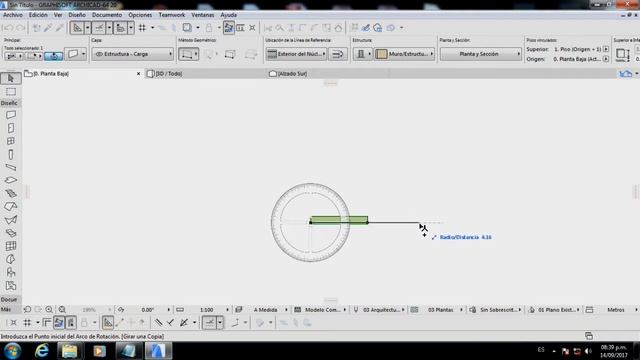This screenshot has height=360, width=640.
Task: Click the inject parameters syringe icon
Action: pos(60,28)
